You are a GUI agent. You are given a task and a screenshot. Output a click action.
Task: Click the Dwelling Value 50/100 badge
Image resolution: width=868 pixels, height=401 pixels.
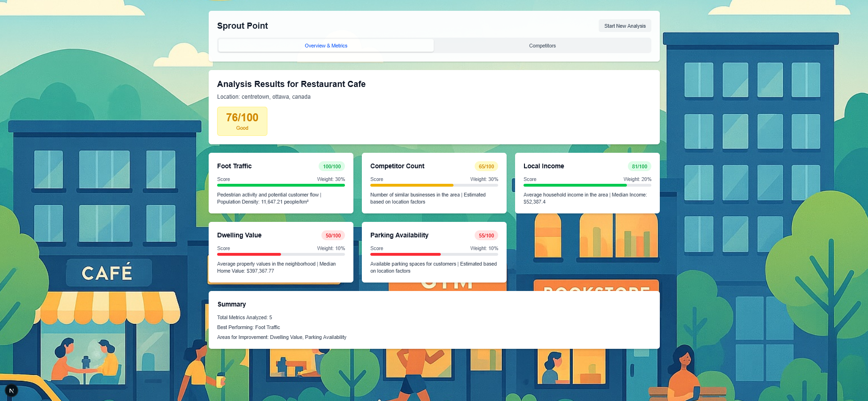tap(333, 236)
